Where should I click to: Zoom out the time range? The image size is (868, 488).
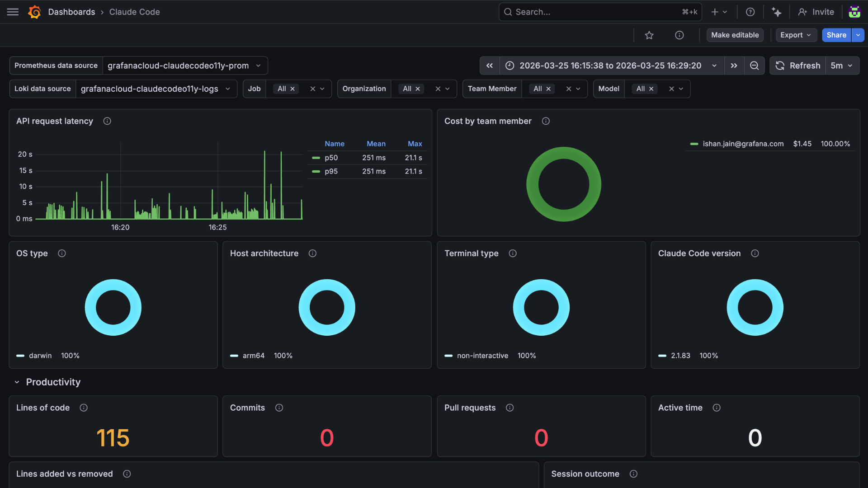point(754,66)
